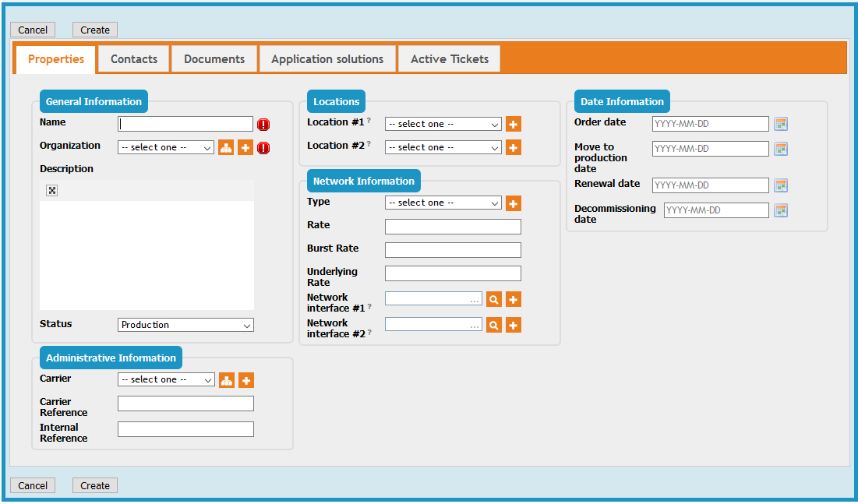This screenshot has width=858, height=504.
Task: Open the Location #2 dropdown
Action: pyautogui.click(x=443, y=147)
